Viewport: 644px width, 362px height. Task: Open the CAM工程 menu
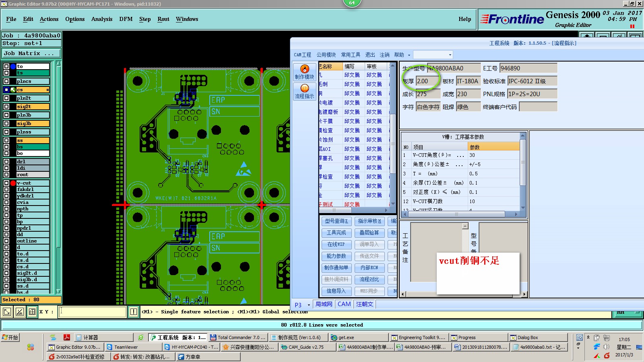pyautogui.click(x=302, y=55)
